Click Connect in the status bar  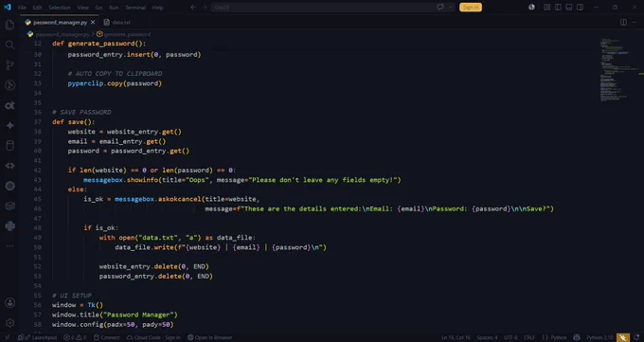coord(106,337)
